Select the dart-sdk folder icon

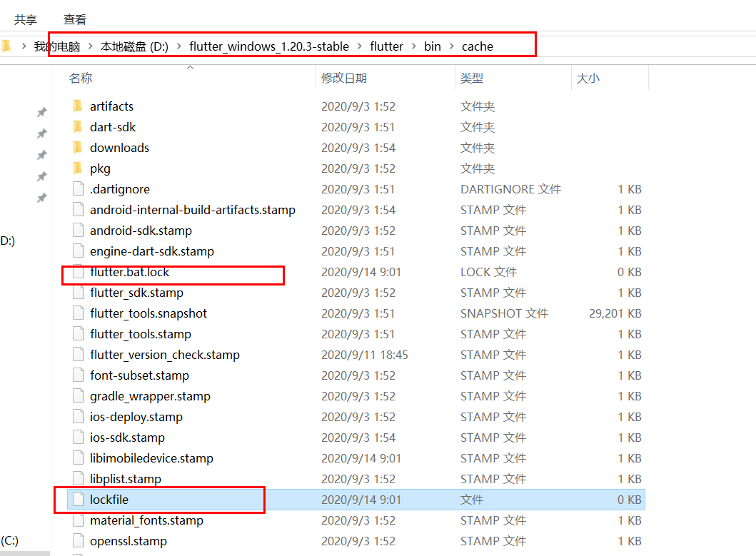coord(78,126)
